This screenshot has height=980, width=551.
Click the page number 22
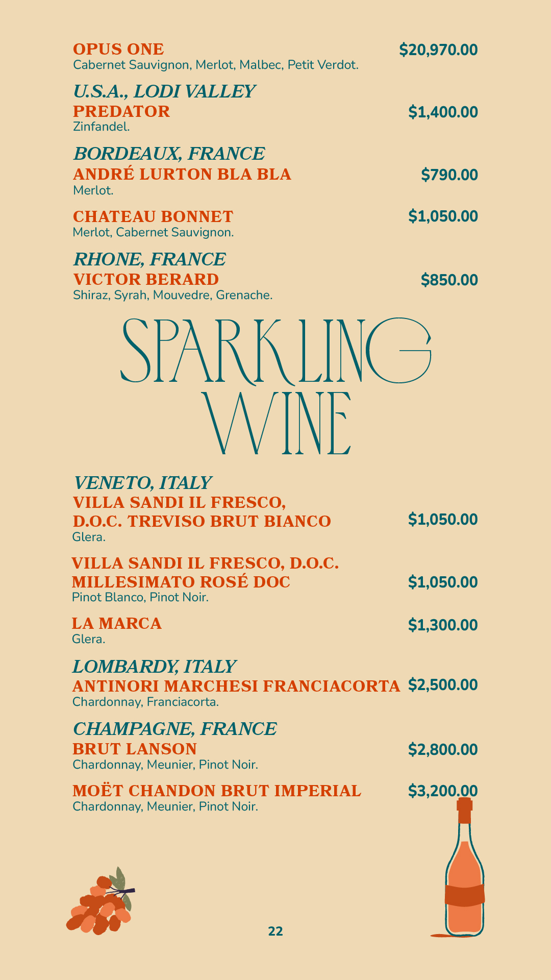(x=275, y=932)
